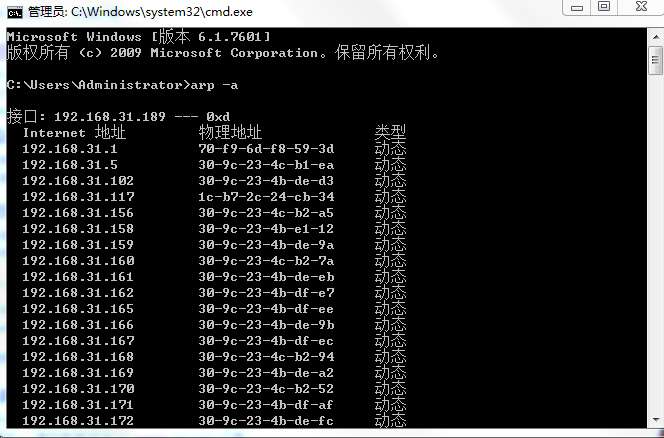Screen dimensions: 664x438
Task: Click IP address 192.168.31.117
Action: click(x=78, y=197)
